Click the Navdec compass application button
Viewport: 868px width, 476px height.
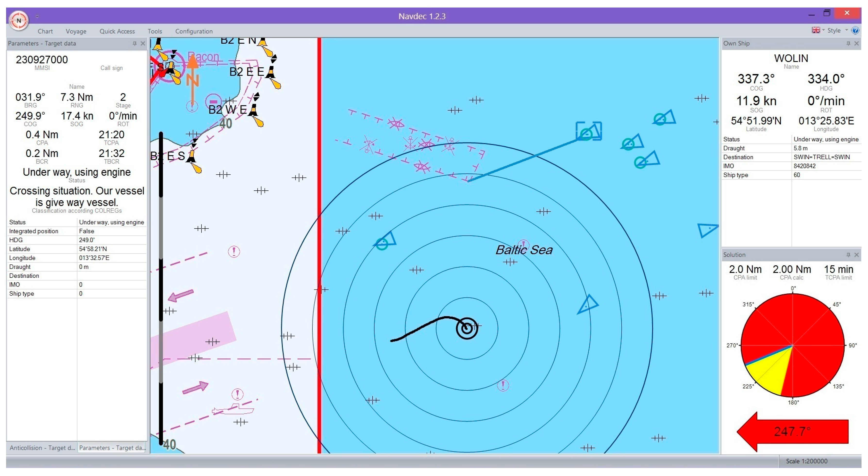pyautogui.click(x=18, y=20)
